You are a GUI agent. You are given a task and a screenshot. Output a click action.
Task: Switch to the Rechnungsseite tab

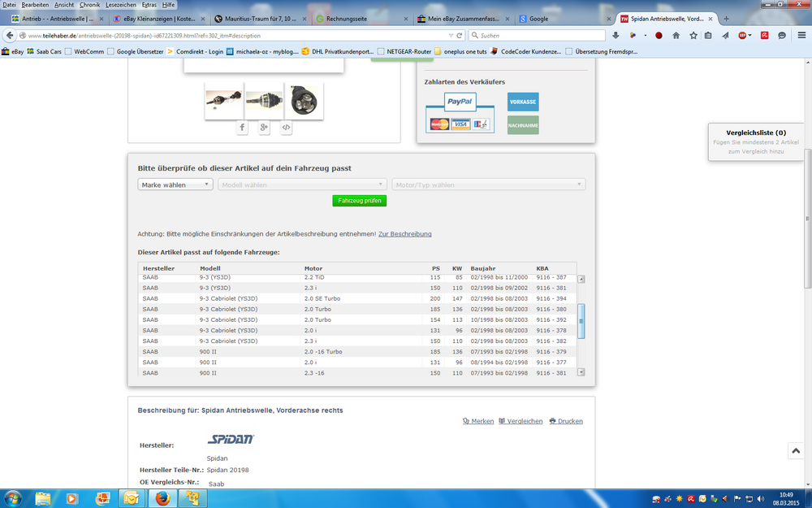(x=361, y=19)
